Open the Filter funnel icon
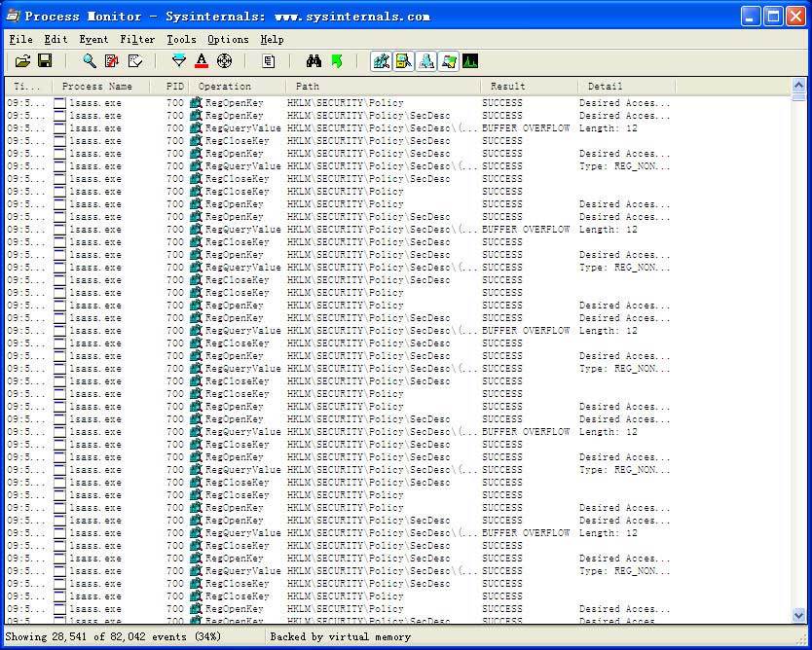Viewport: 812px width, 650px height. pyautogui.click(x=178, y=61)
